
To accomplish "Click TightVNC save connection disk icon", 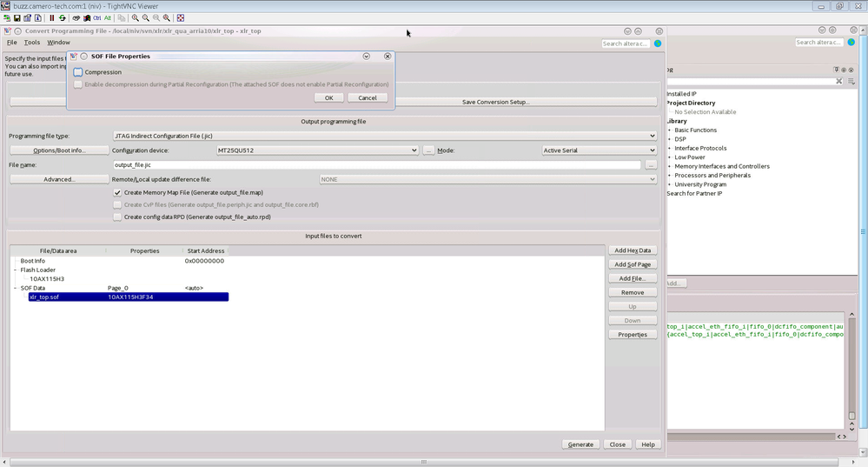I will pos(17,17).
